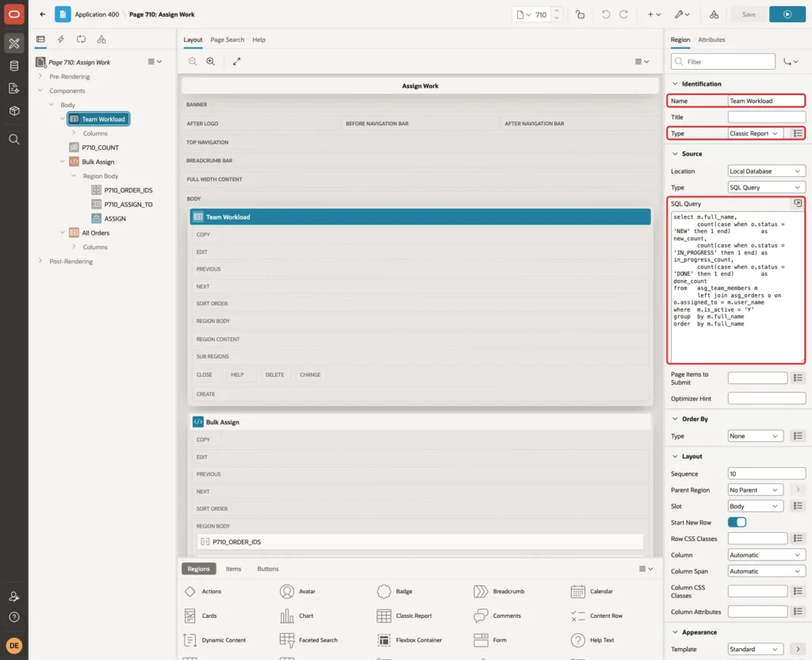Image resolution: width=812 pixels, height=660 pixels.
Task: Switch to Page Shared Components tab icon
Action: pos(101,40)
